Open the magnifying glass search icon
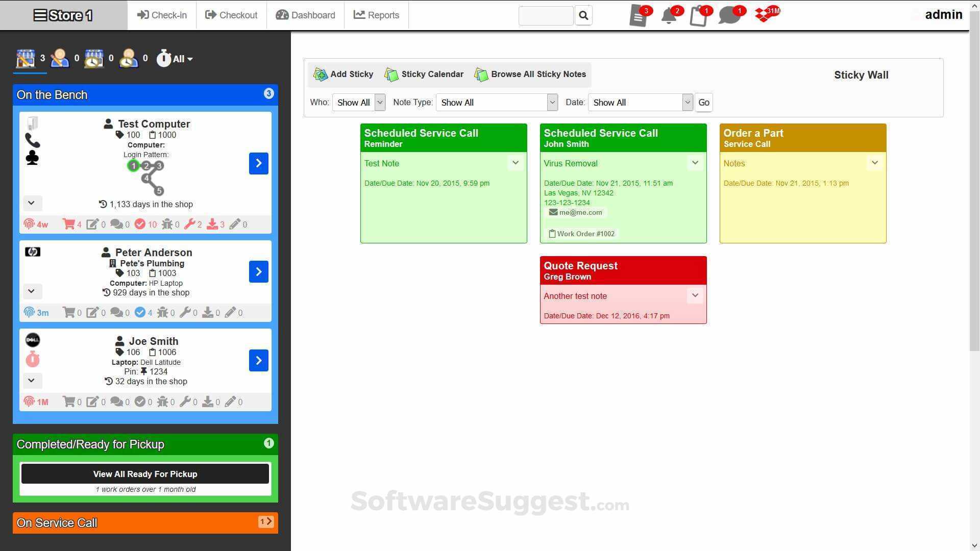The image size is (980, 551). 583,15
